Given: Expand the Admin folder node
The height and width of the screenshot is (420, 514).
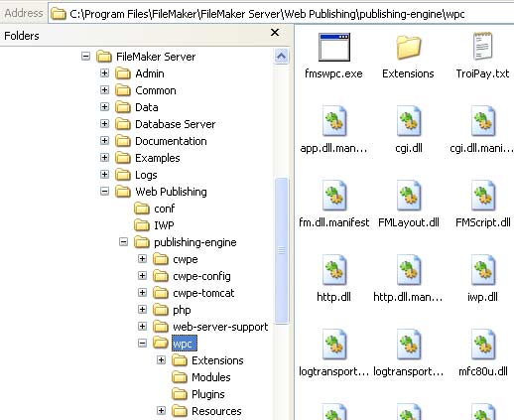Looking at the screenshot, I should [104, 72].
